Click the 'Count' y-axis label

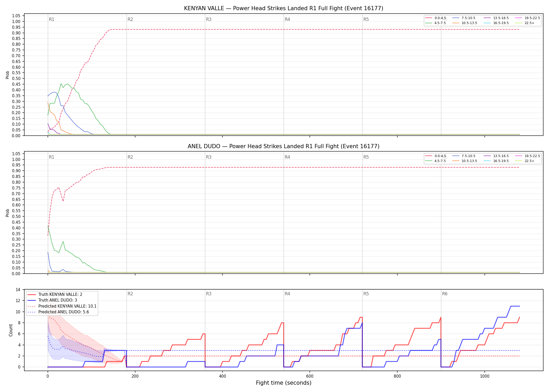pyautogui.click(x=11, y=330)
